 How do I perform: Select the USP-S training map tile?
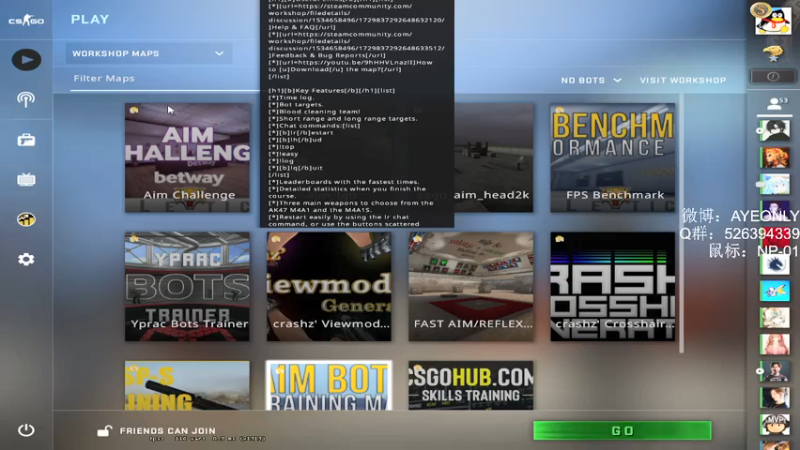187,385
